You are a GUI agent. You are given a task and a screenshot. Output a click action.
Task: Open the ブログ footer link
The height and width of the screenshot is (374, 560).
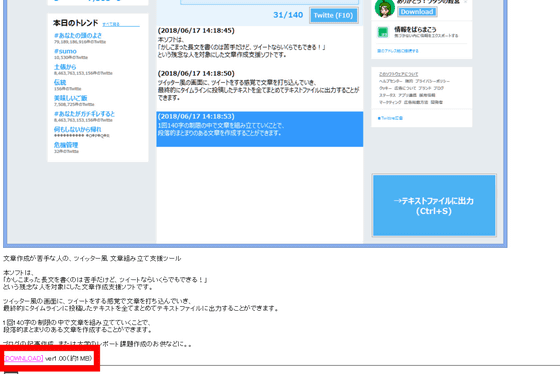coord(439,88)
